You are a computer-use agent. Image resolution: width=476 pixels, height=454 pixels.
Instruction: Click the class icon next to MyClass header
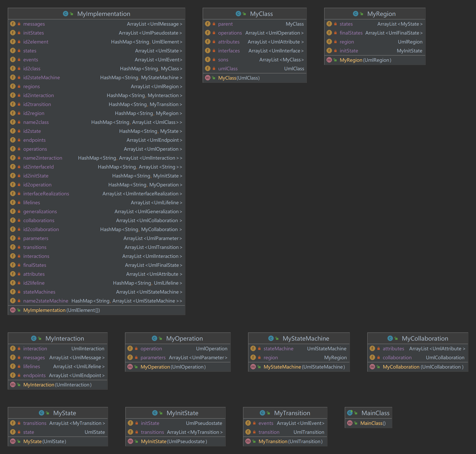pos(238,14)
